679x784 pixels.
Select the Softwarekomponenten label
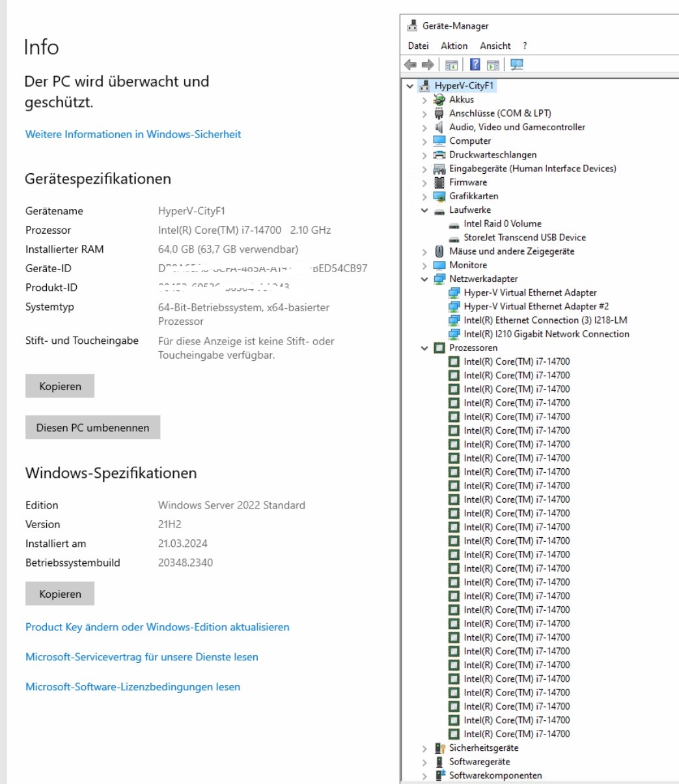[x=495, y=776]
